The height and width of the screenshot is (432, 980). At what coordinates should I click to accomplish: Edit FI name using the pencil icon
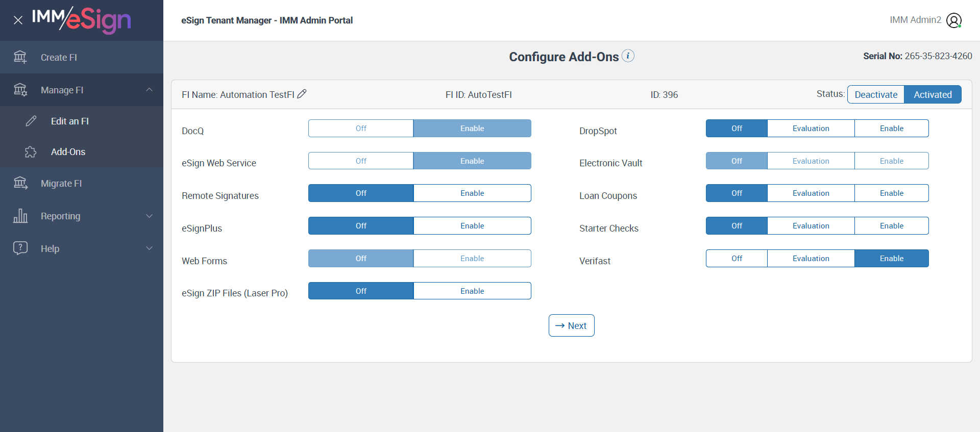point(302,94)
